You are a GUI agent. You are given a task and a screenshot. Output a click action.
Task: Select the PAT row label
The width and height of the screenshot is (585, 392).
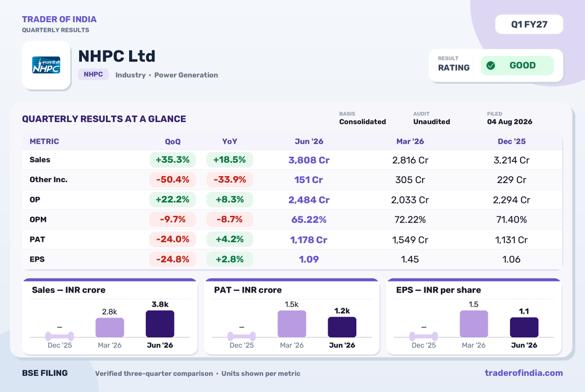click(x=37, y=240)
